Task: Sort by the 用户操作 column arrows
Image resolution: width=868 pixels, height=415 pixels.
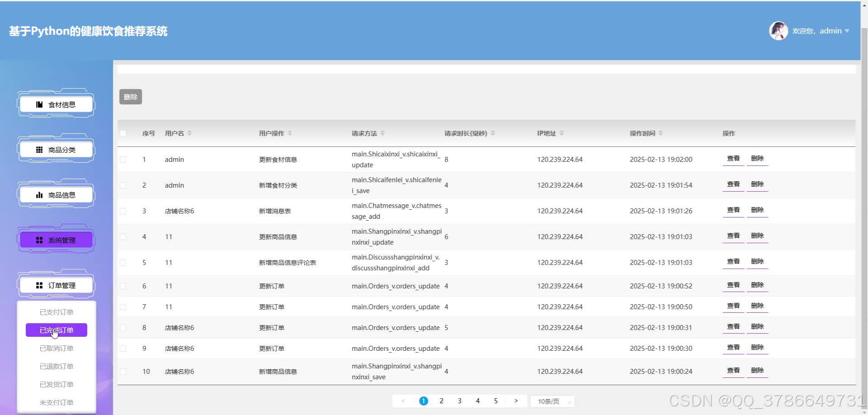Action: [x=290, y=133]
